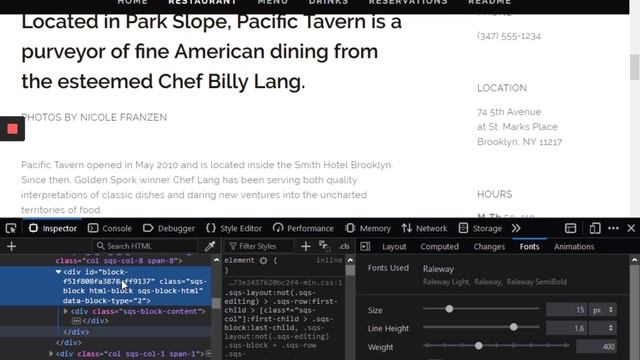This screenshot has width=640, height=360.
Task: Click the LOCATION heading
Action: [502, 88]
